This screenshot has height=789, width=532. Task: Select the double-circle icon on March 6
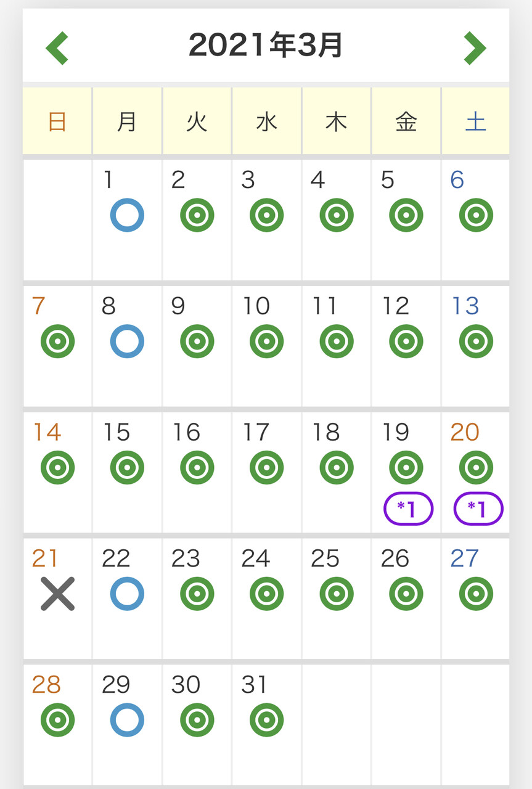[476, 215]
